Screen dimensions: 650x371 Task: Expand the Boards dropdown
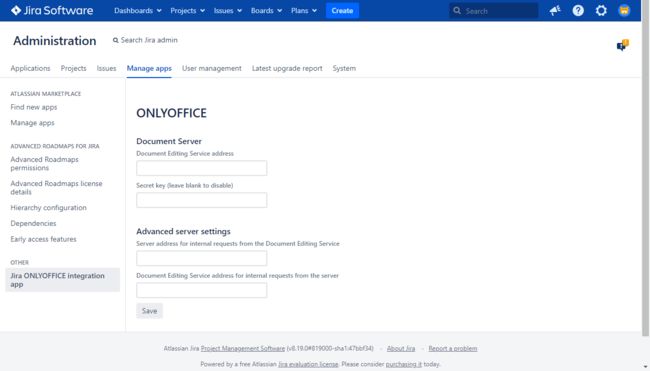click(x=266, y=11)
